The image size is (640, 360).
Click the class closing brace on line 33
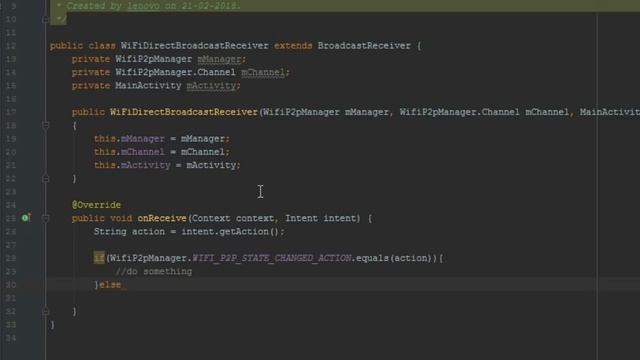pyautogui.click(x=52, y=324)
